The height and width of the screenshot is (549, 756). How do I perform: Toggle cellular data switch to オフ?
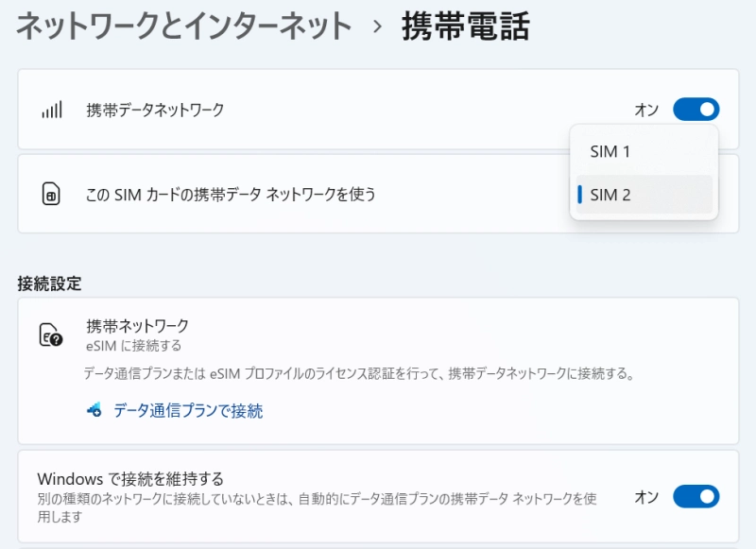(696, 110)
